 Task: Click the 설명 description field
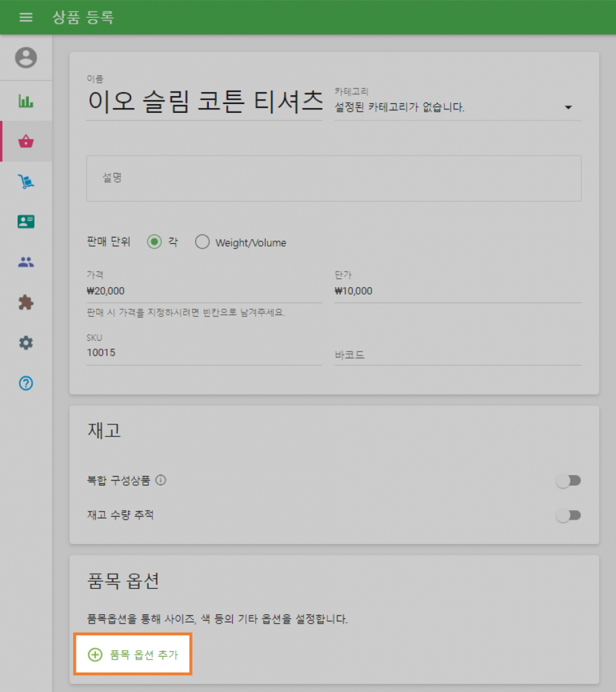[x=333, y=178]
